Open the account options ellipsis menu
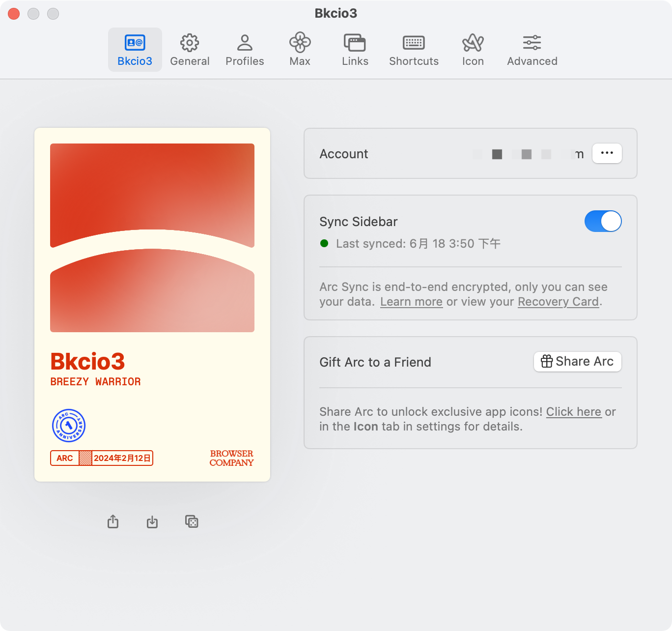Image resolution: width=672 pixels, height=631 pixels. (607, 153)
